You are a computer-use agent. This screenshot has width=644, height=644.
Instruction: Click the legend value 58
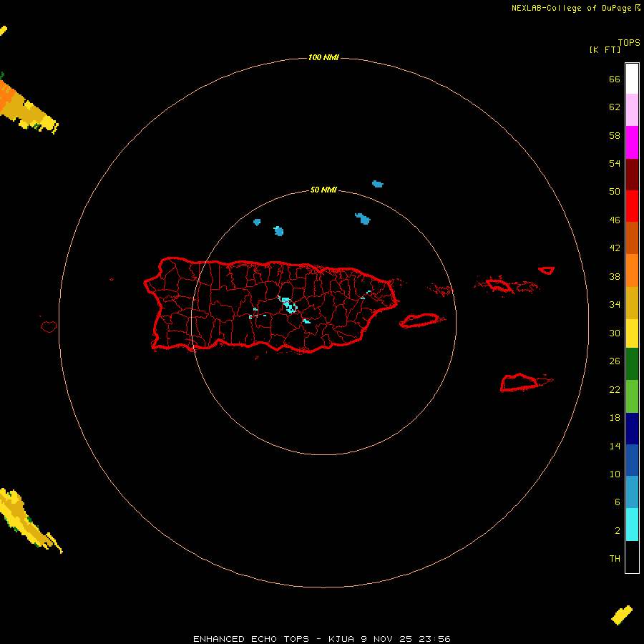tap(615, 135)
